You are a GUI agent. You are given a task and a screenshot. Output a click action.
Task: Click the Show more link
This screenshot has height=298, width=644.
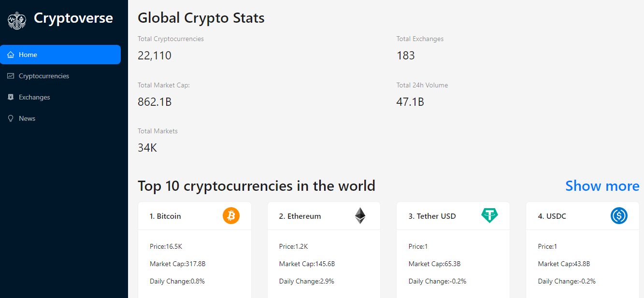pos(602,186)
